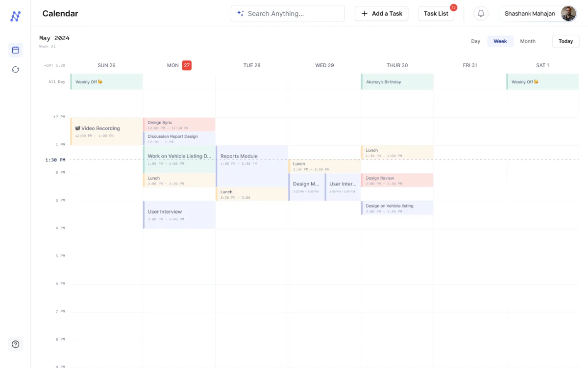Open Monday's Lunch event
The image size is (588, 368).
pyautogui.click(x=179, y=181)
